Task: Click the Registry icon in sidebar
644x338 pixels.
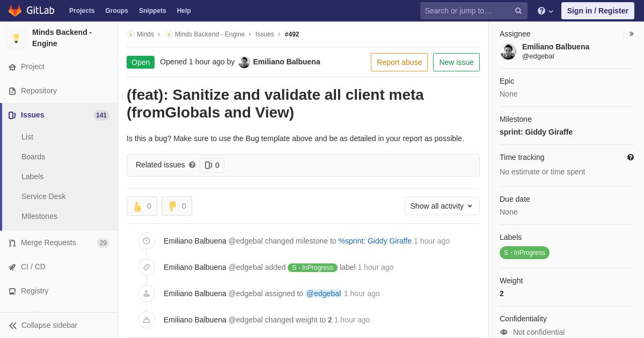Action: point(12,291)
